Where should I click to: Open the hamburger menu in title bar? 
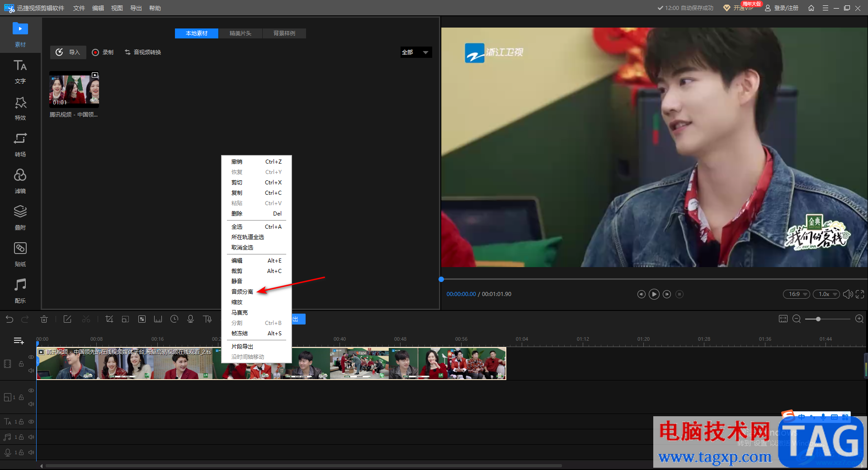(825, 8)
